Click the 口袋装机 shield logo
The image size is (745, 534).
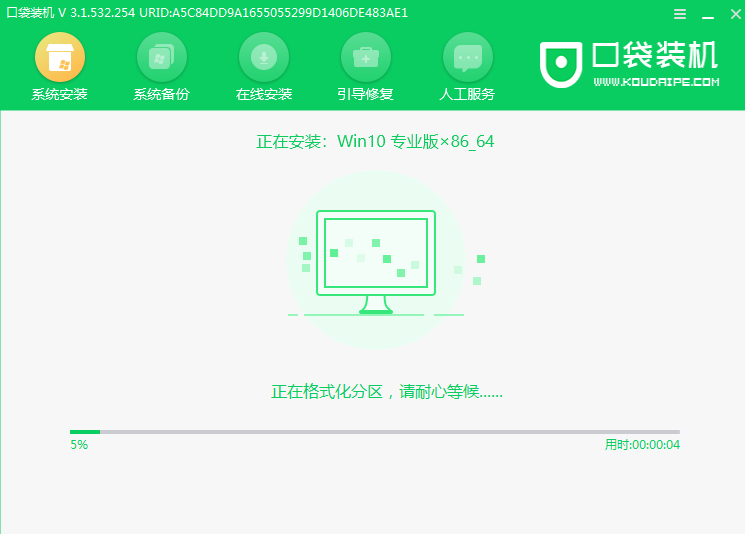(x=560, y=64)
